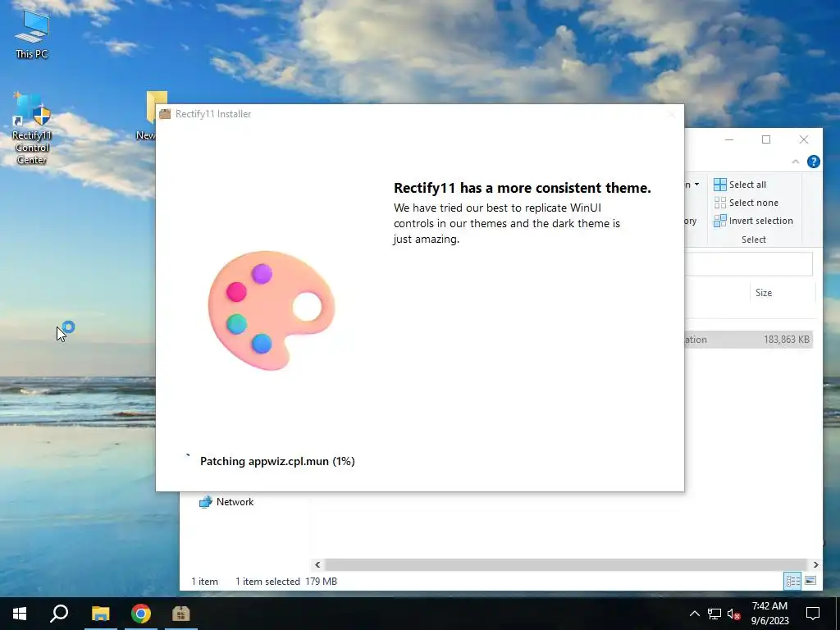Viewport: 840px width, 630px height.
Task: Click the horizontal scrollbar left arrow
Action: pos(317,564)
